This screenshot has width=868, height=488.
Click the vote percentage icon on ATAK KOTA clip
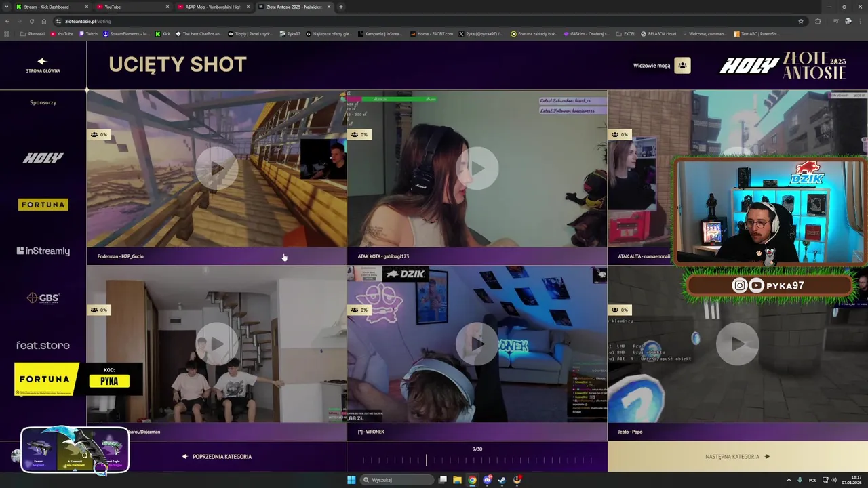tap(359, 134)
